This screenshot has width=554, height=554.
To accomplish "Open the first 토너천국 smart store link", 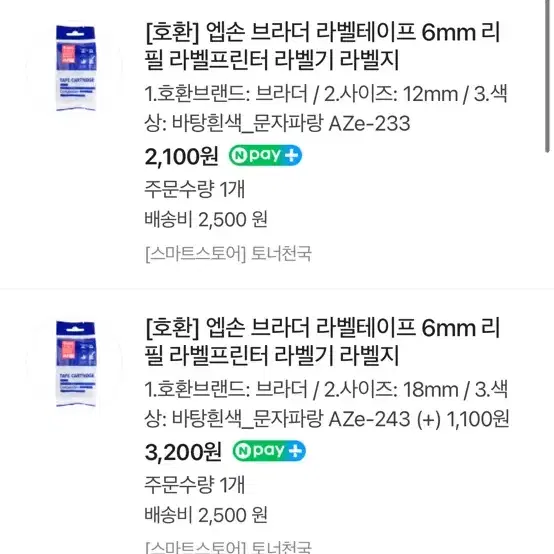I will (228, 253).
